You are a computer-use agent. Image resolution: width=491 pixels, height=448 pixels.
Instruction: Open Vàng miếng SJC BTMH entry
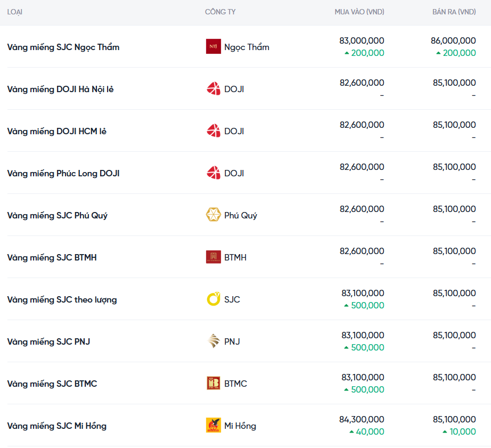pyautogui.click(x=52, y=257)
